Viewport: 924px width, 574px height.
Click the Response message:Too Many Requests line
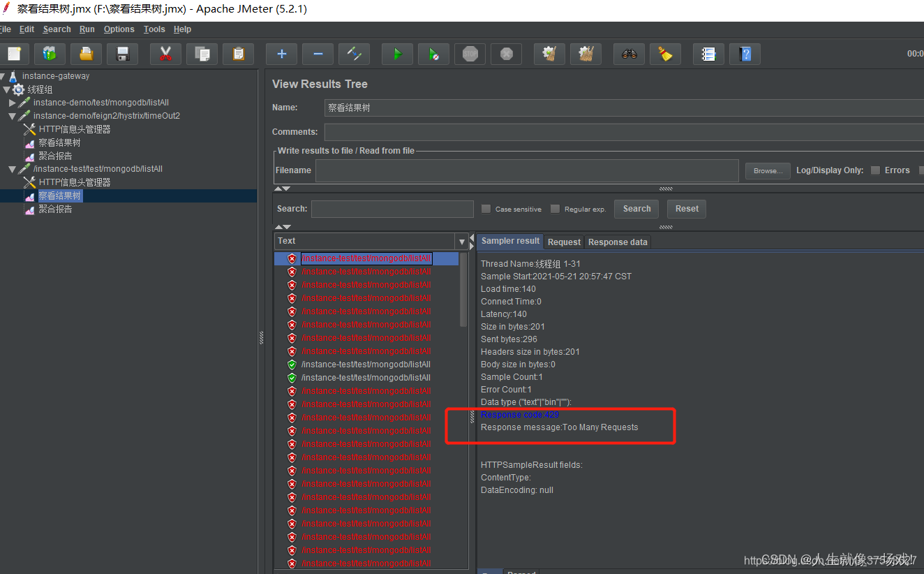559,427
